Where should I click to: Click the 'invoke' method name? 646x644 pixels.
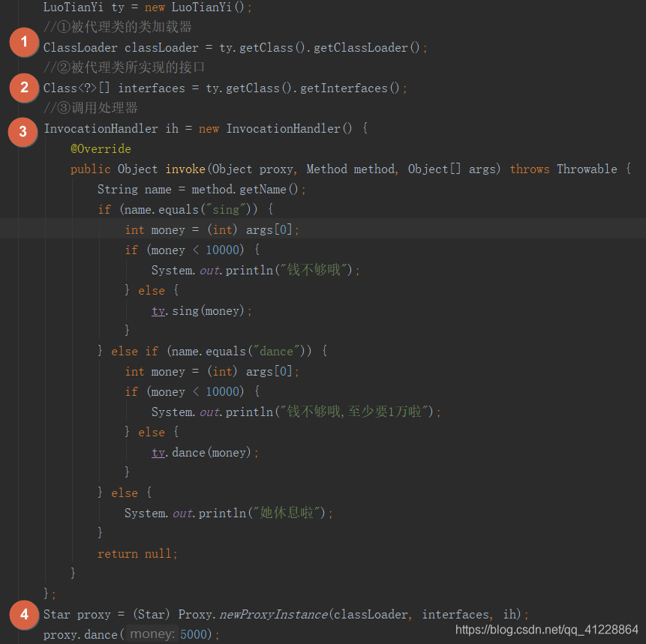tap(185, 169)
